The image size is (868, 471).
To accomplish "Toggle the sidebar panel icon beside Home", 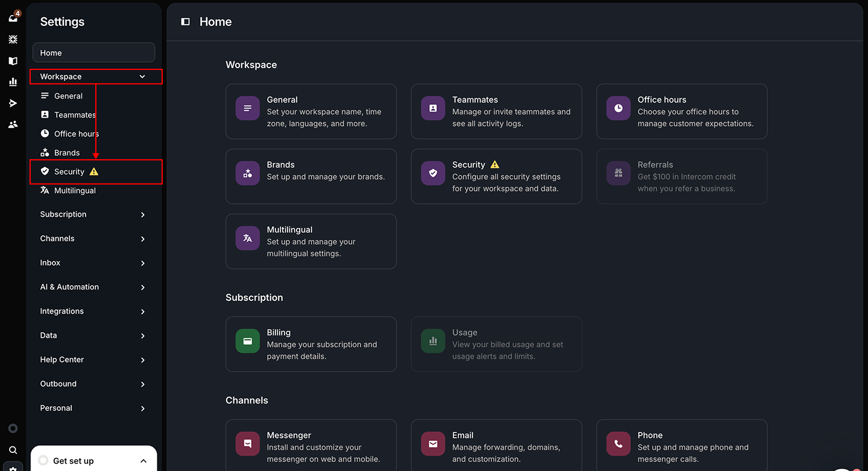I will (186, 22).
